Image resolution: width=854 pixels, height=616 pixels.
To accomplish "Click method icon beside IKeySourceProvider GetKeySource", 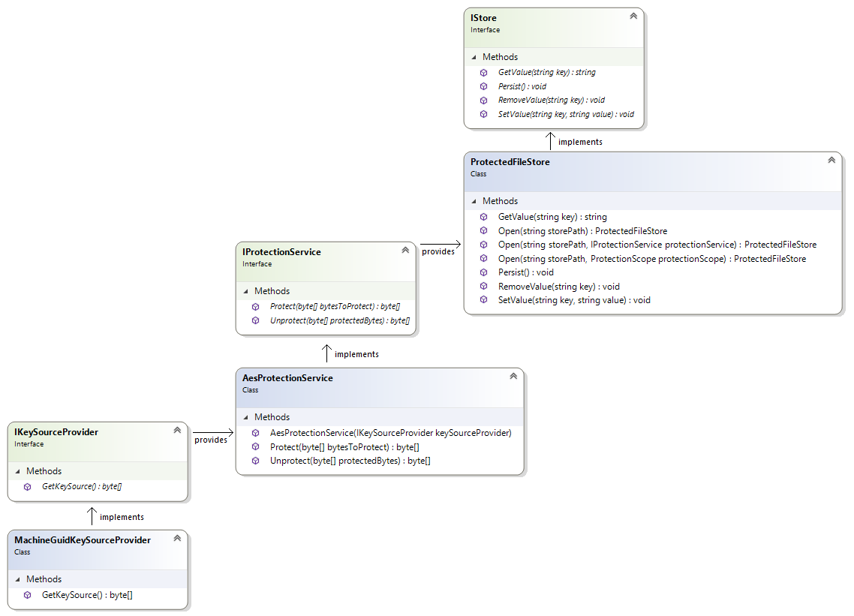I will click(27, 487).
